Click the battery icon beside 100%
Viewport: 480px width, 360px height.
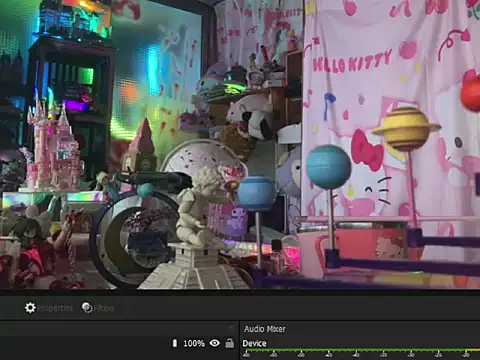[175, 343]
